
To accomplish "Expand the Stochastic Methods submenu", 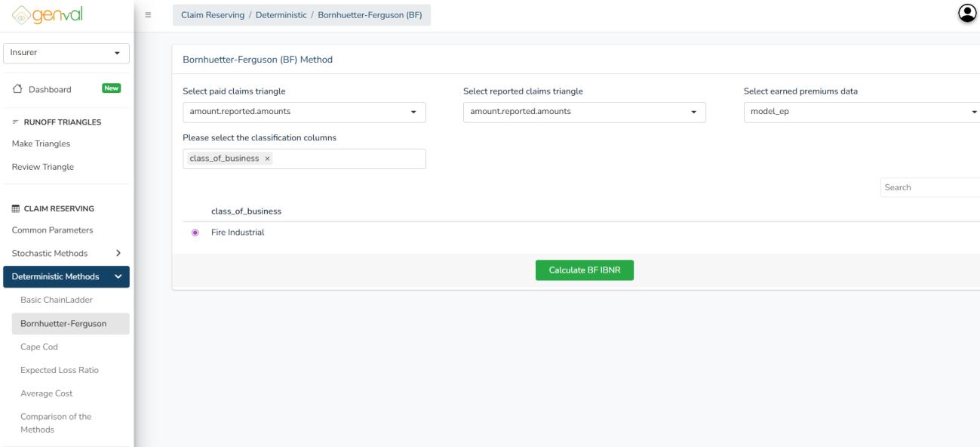I will pos(66,253).
